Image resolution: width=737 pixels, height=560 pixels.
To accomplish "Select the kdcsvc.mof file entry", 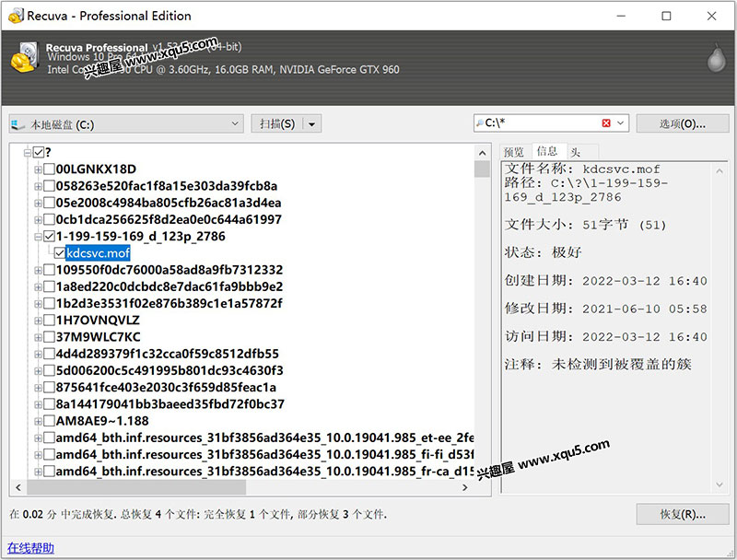I will pyautogui.click(x=98, y=253).
